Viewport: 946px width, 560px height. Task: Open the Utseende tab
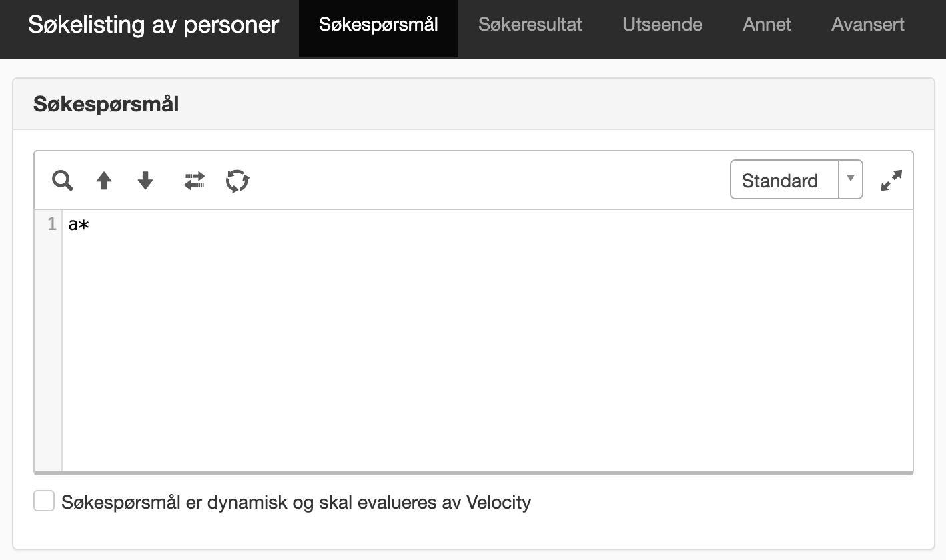pos(662,25)
